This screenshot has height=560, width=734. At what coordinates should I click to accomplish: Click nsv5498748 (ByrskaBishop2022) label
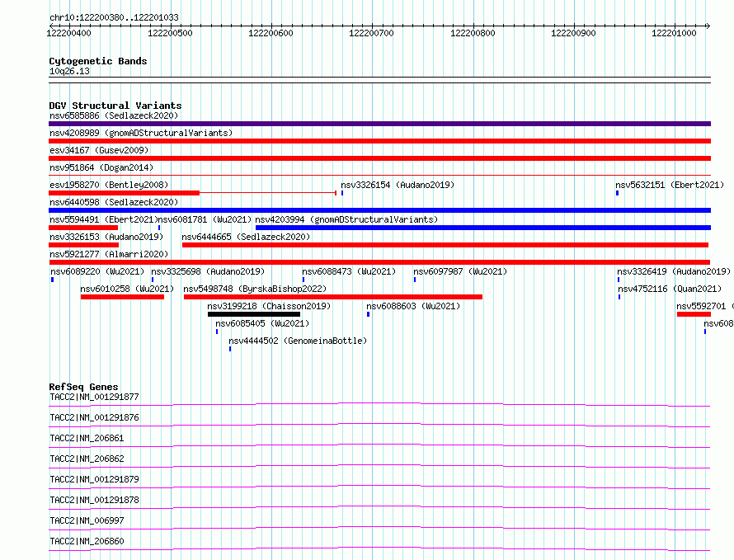255,289
